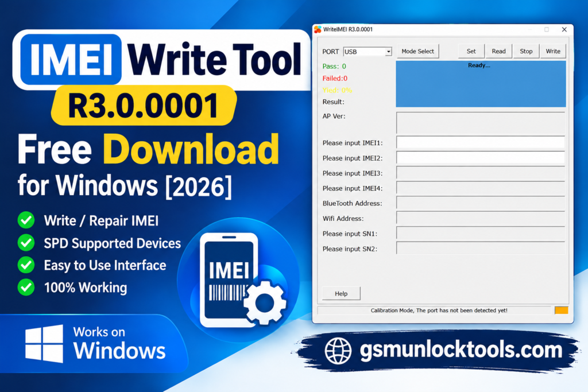Click the orange status indicator box
This screenshot has height=392, width=588.
click(x=562, y=311)
